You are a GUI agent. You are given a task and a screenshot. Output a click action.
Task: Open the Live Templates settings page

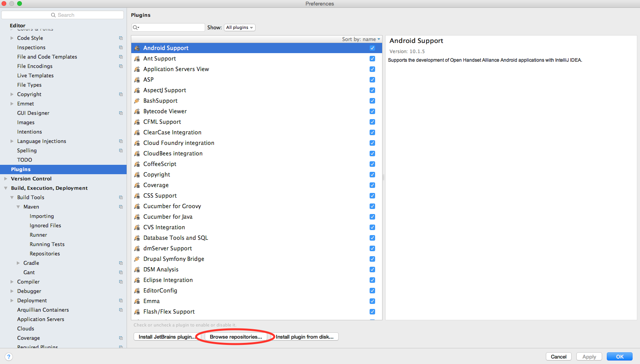pos(35,75)
